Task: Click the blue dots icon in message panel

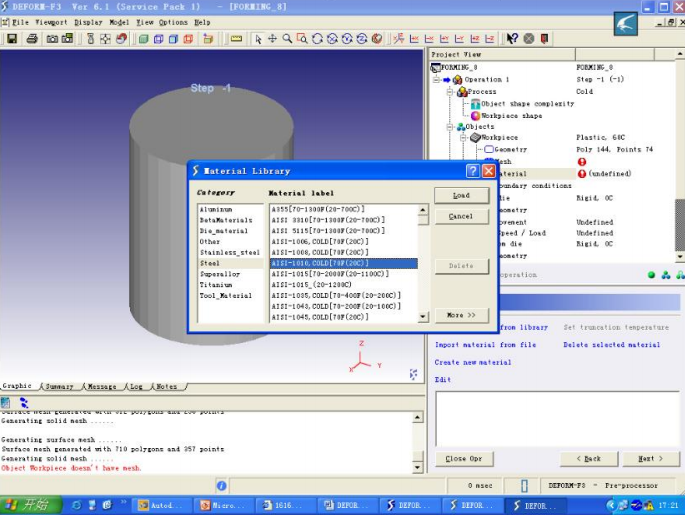Action: [x=24, y=402]
